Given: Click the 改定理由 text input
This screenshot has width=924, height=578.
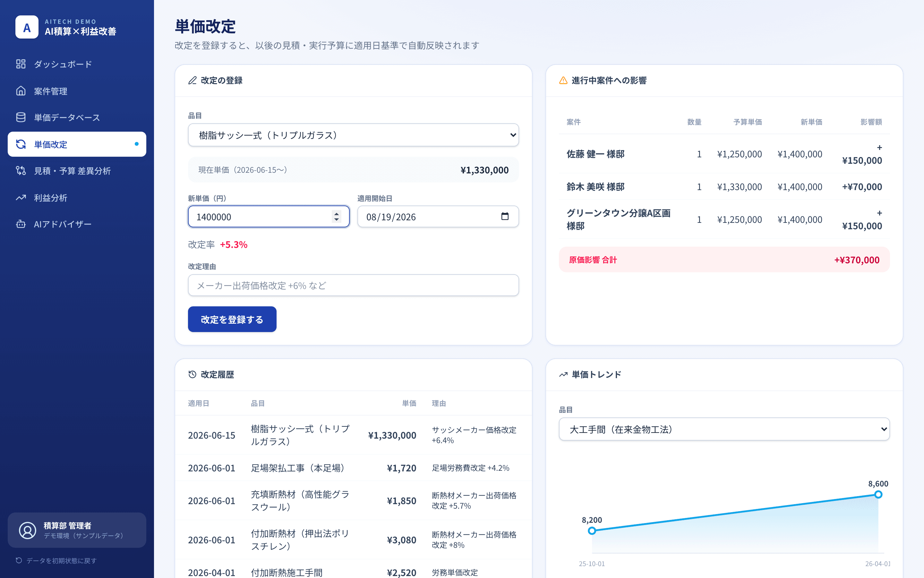Looking at the screenshot, I should pos(353,285).
